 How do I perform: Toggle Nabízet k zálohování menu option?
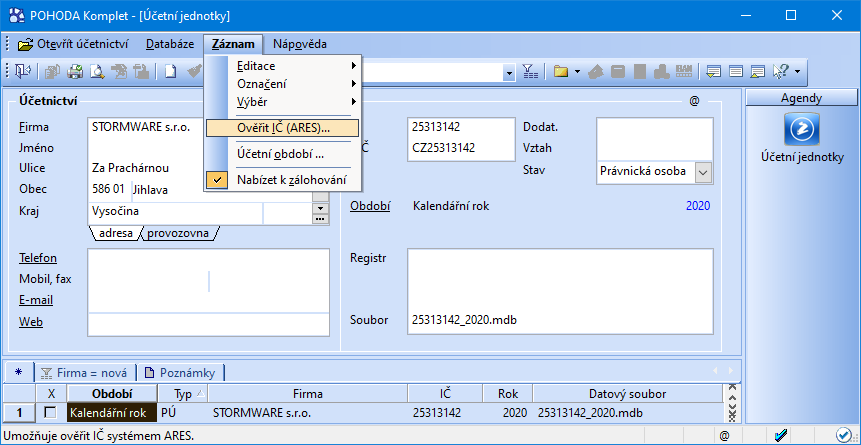292,180
